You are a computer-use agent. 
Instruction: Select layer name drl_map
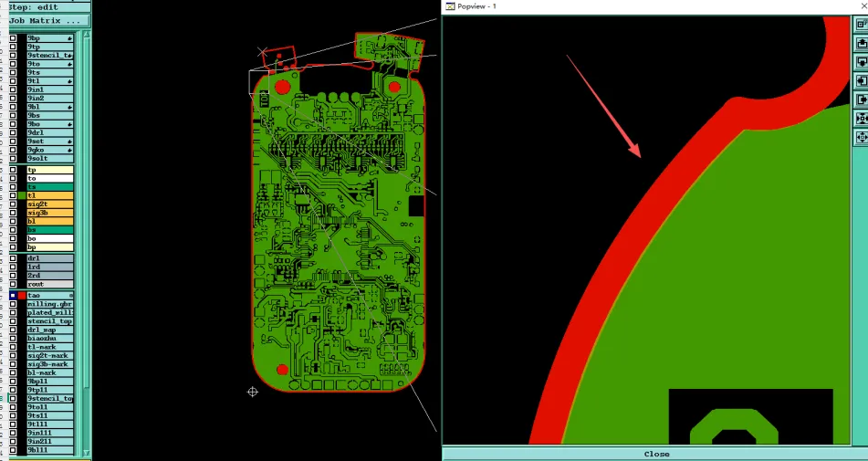[x=50, y=330]
